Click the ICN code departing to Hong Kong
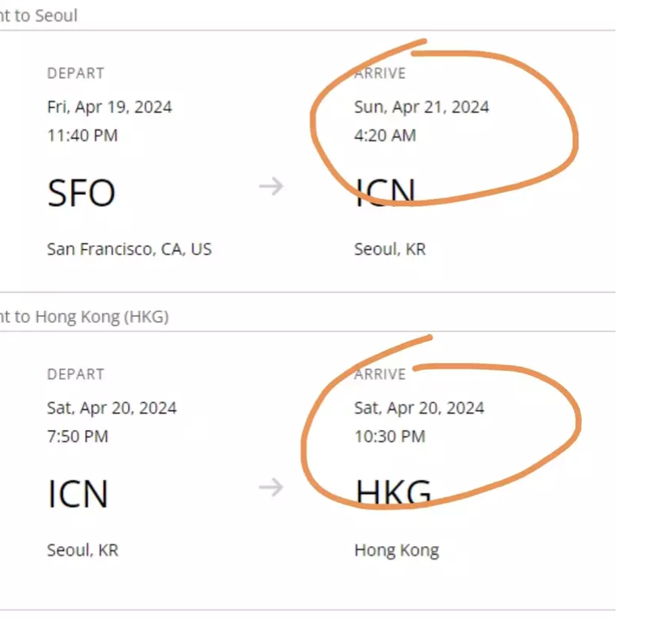Screen dimensions: 672x618 77,493
